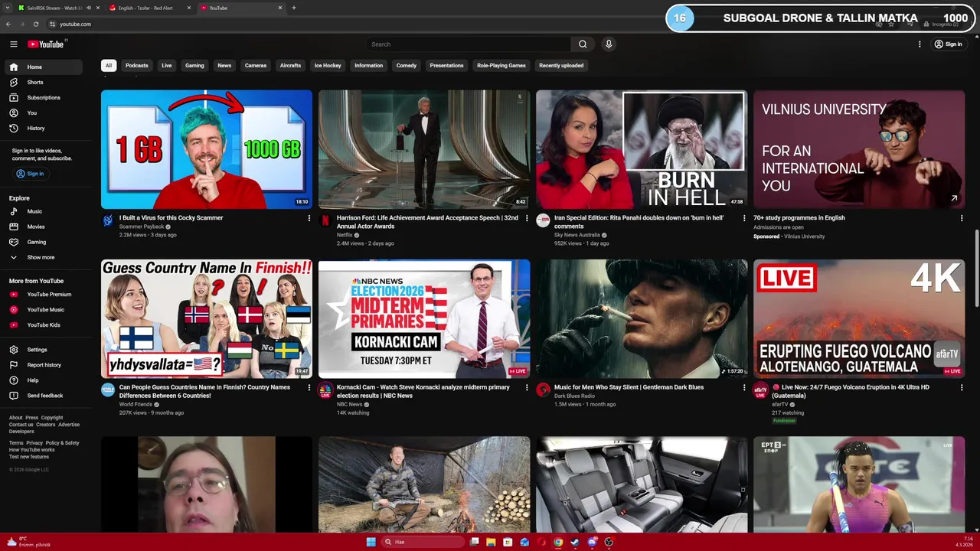
Task: Open options menu for Finnish countries video
Action: click(309, 387)
